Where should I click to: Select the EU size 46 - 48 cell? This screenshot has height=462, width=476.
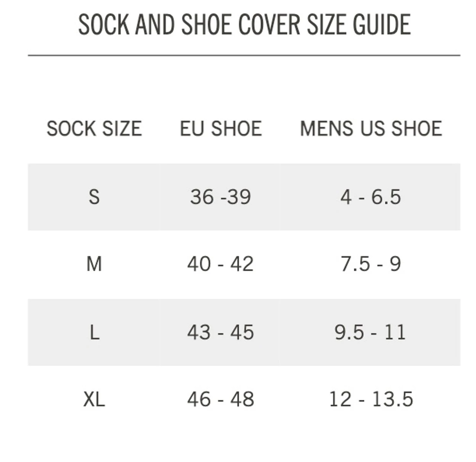click(x=221, y=400)
